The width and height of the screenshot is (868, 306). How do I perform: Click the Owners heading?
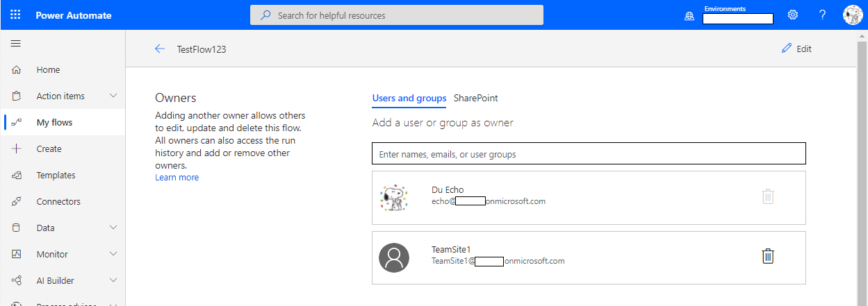coord(176,98)
